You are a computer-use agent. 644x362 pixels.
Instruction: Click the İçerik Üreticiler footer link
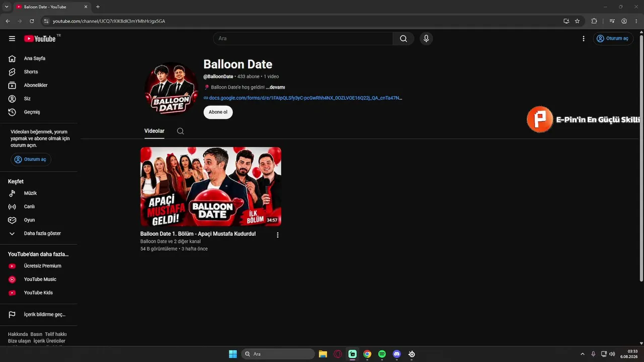49,341
